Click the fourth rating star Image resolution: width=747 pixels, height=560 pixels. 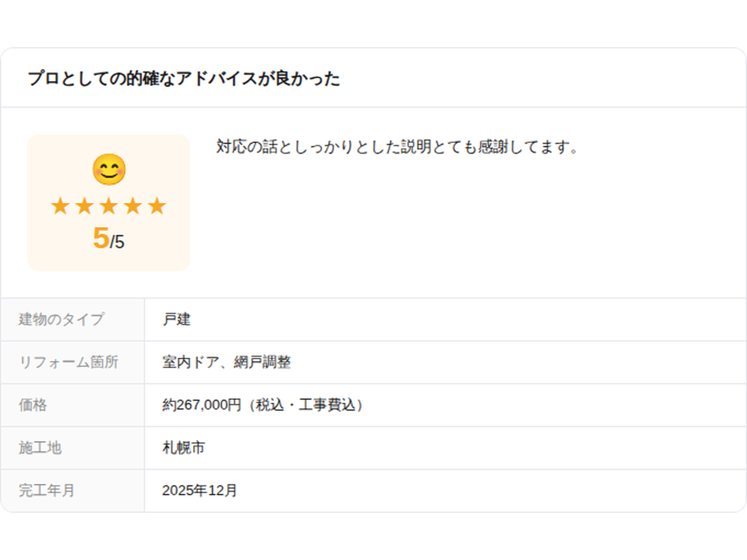(x=133, y=206)
